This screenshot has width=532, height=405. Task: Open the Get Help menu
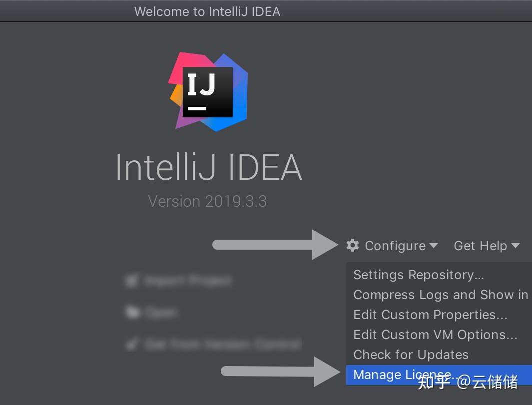480,245
